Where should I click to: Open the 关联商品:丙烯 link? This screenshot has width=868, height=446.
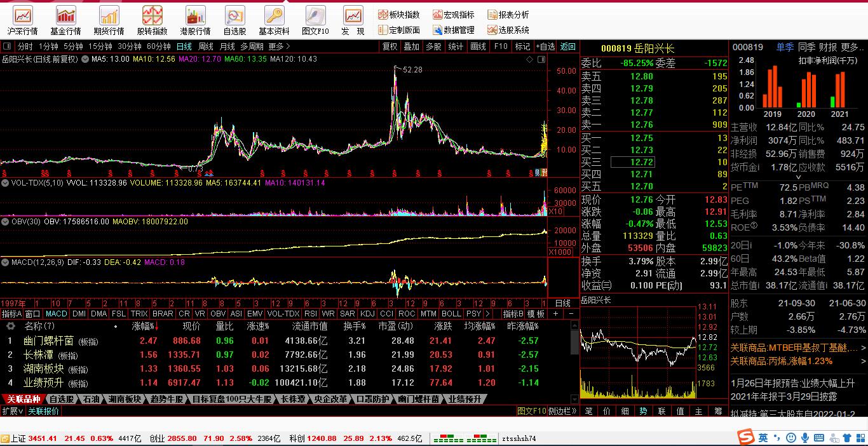(x=781, y=361)
